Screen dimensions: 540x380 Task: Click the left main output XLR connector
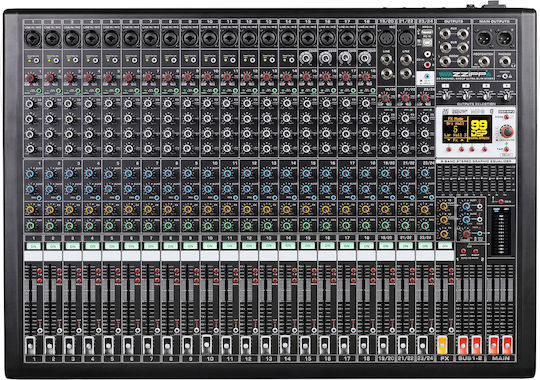(484, 38)
